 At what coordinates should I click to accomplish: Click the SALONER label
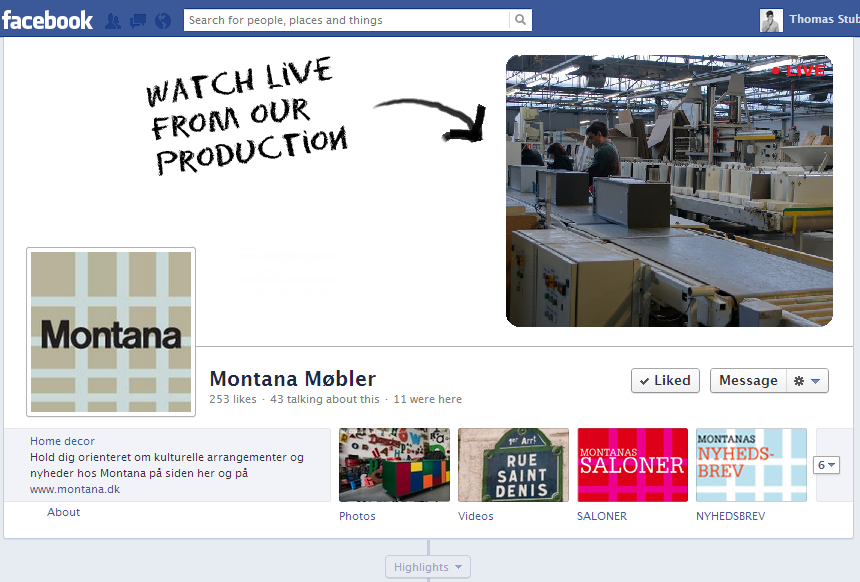coord(602,516)
